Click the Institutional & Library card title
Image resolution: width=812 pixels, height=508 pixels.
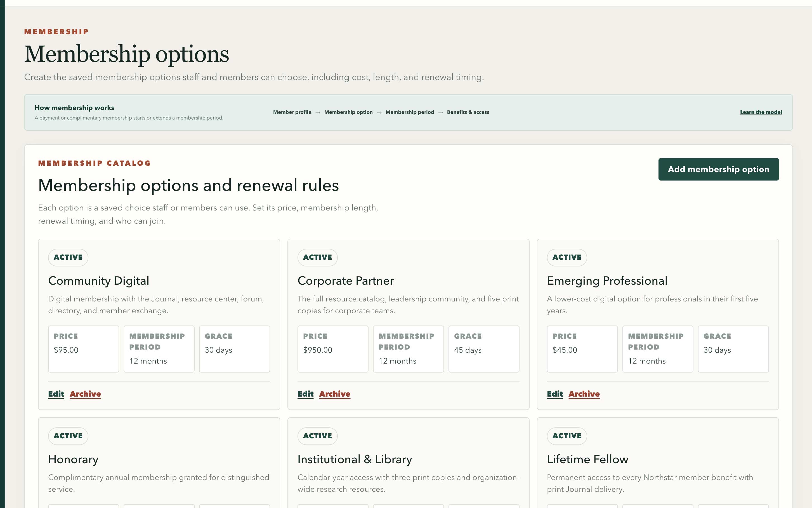click(x=355, y=459)
